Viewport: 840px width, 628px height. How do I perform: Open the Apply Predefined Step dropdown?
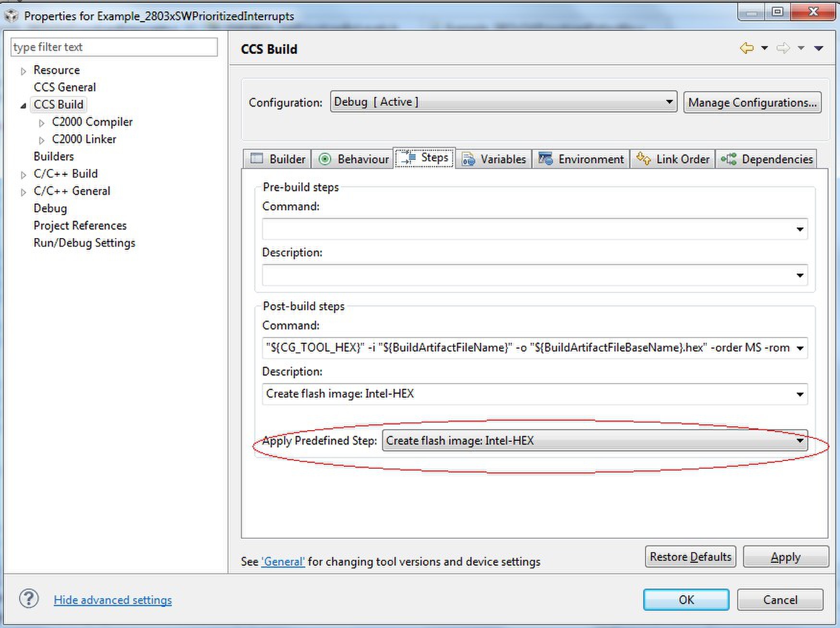pyautogui.click(x=595, y=441)
